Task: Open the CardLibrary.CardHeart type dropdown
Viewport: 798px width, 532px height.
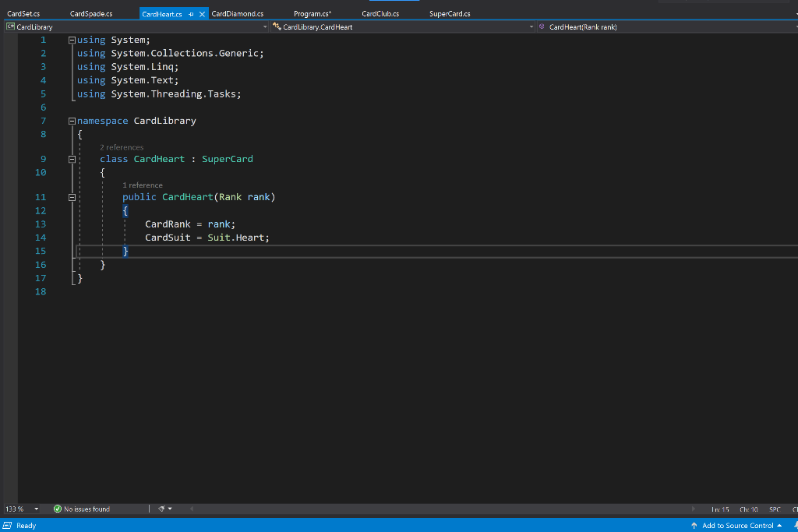Action: tap(531, 27)
